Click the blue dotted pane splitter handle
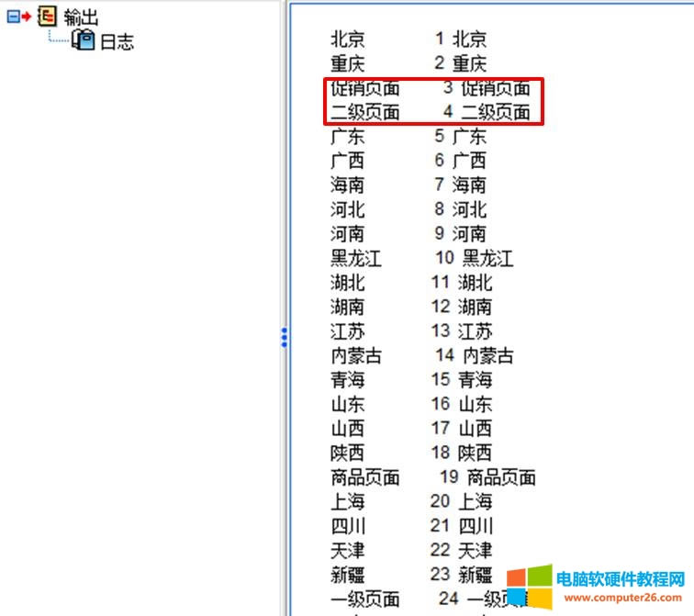This screenshot has height=616, width=694. coord(285,337)
